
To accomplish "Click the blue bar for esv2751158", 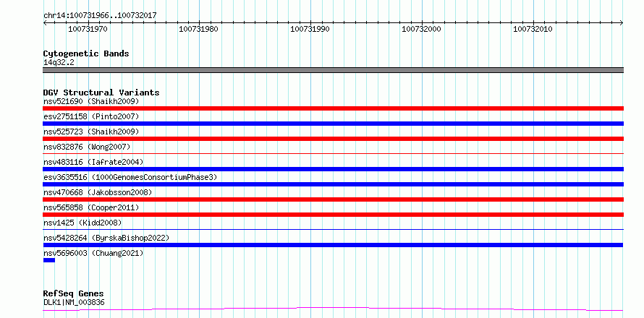I will (333, 124).
